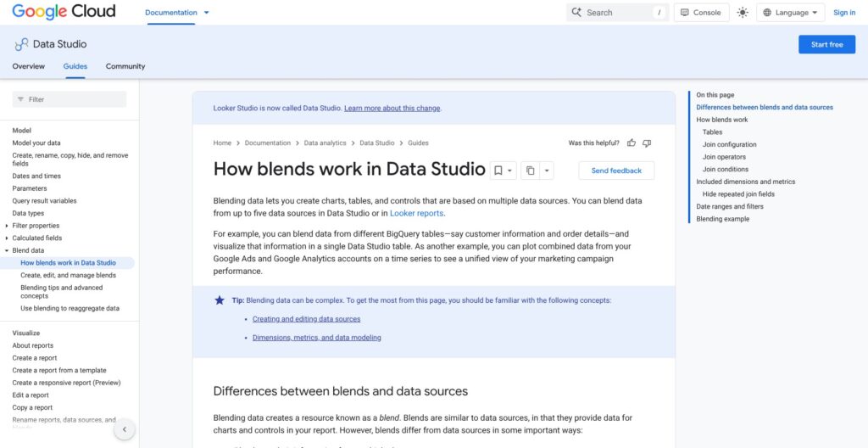Open the Looker reports link

(416, 213)
